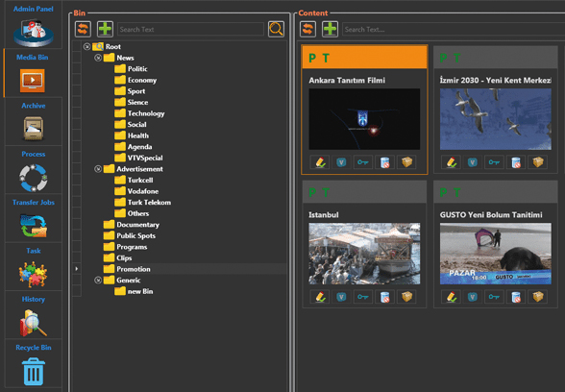Open the Process section
The width and height of the screenshot is (565, 392).
34,170
